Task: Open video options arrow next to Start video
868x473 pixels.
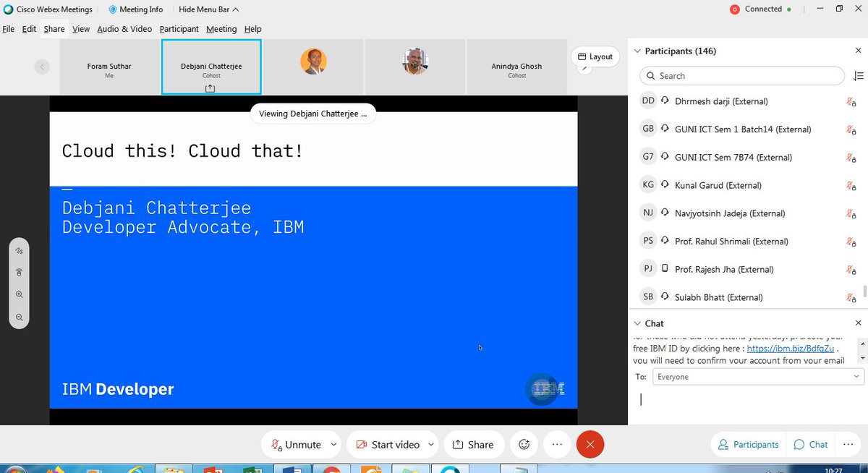Action: coord(432,444)
